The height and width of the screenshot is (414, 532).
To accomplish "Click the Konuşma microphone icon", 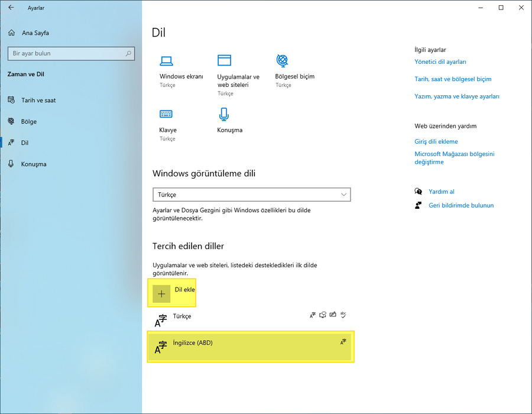I will tap(223, 114).
